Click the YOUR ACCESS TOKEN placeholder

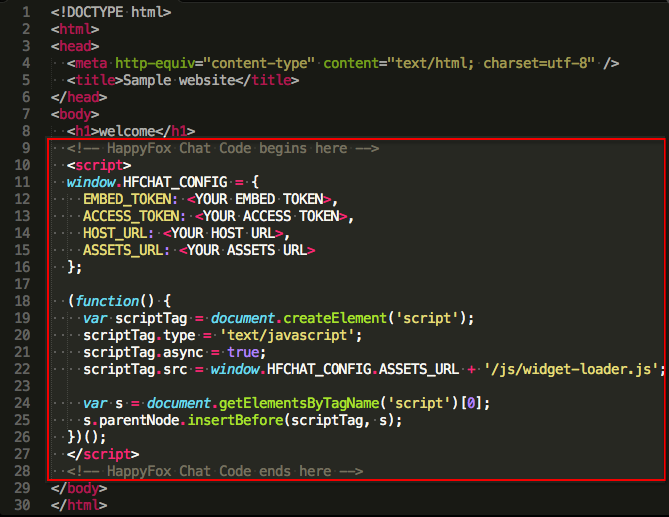point(271,216)
